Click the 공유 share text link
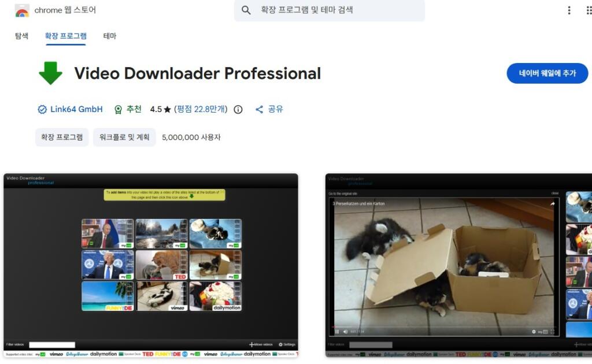Image resolution: width=592 pixels, height=364 pixels. coord(275,109)
